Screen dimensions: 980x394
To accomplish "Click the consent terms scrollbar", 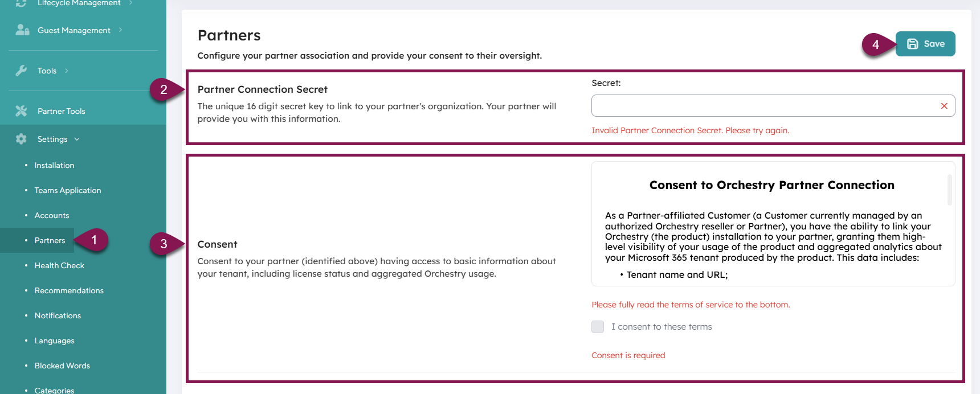I will point(949,190).
